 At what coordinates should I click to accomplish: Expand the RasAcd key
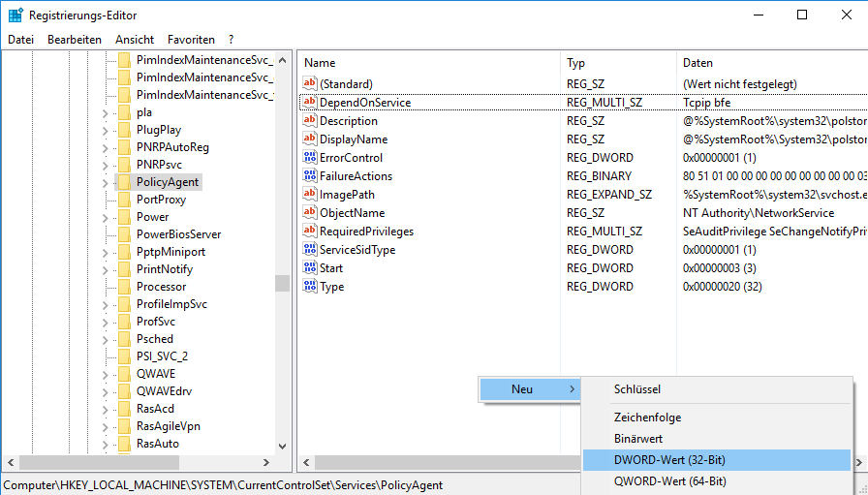(106, 410)
